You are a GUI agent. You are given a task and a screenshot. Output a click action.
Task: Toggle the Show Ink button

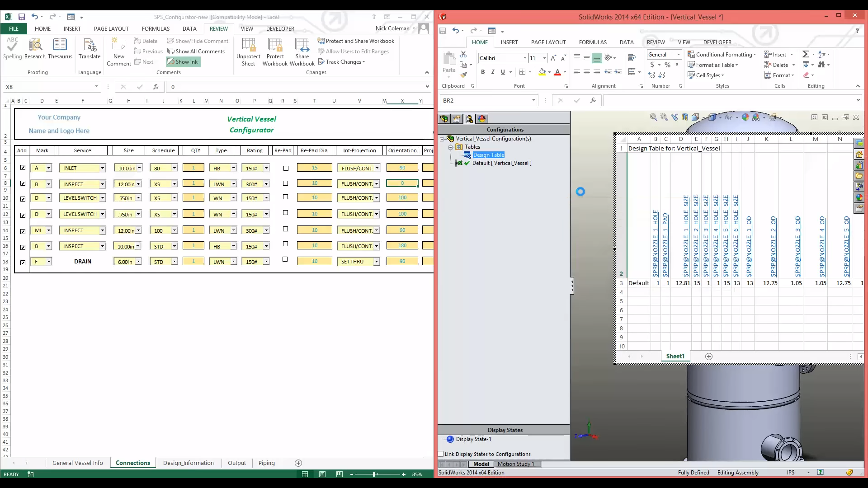point(183,62)
